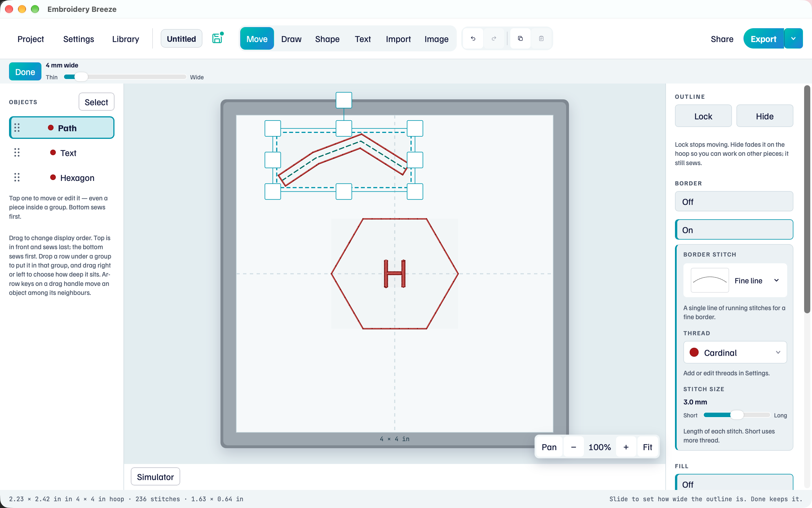Image resolution: width=812 pixels, height=508 pixels.
Task: Open the Library menu
Action: [x=125, y=39]
